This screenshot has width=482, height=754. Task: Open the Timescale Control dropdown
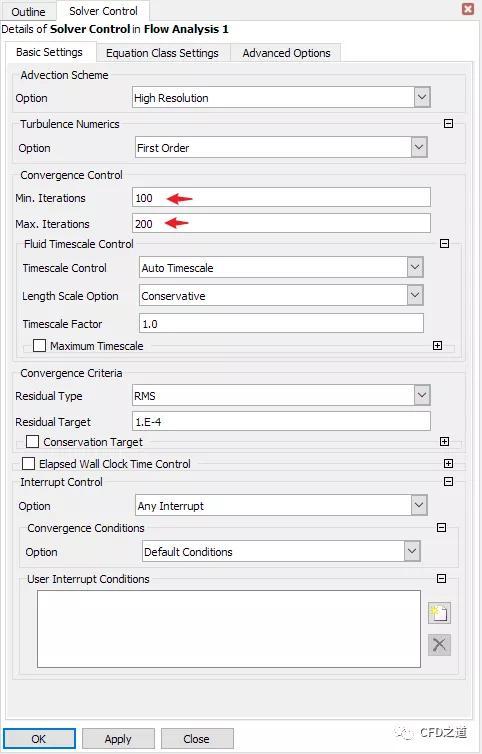415,267
